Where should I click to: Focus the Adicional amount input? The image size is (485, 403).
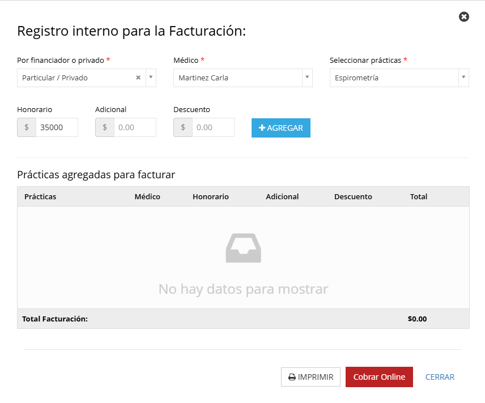pyautogui.click(x=135, y=127)
